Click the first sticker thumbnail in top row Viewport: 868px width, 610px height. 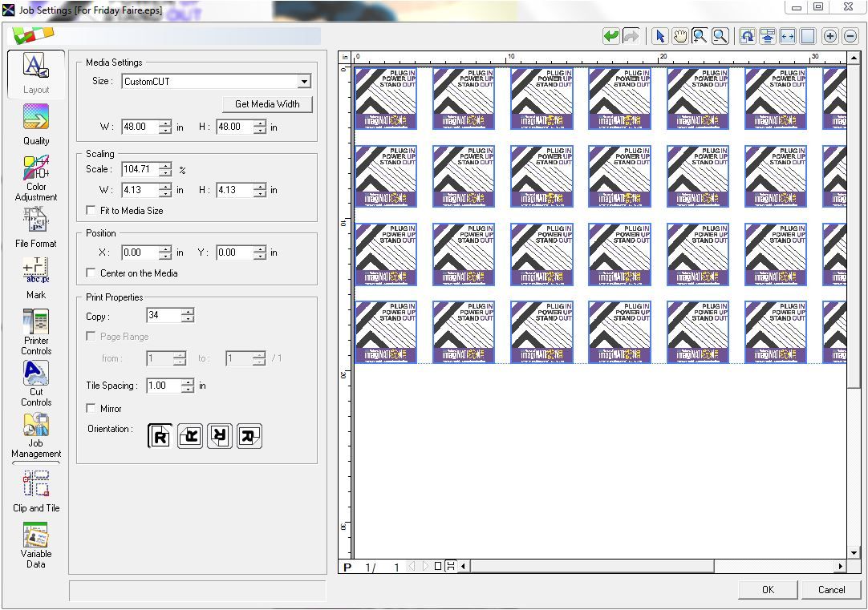pyautogui.click(x=386, y=99)
